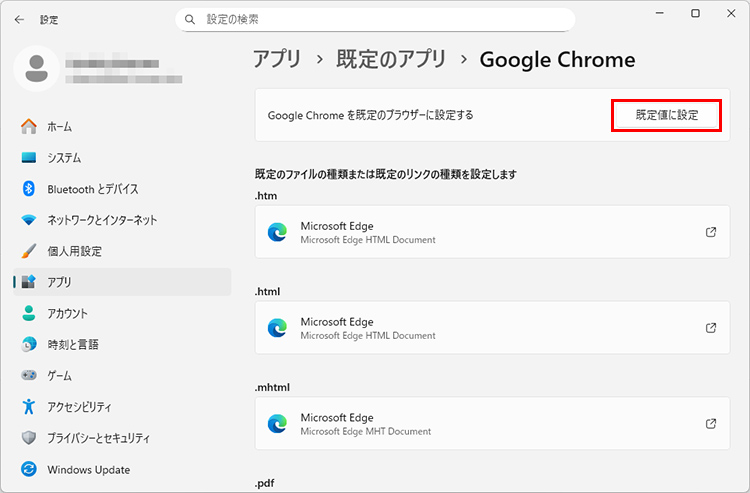Image resolution: width=750 pixels, height=493 pixels.
Task: Click the user profile avatar
Action: point(37,68)
